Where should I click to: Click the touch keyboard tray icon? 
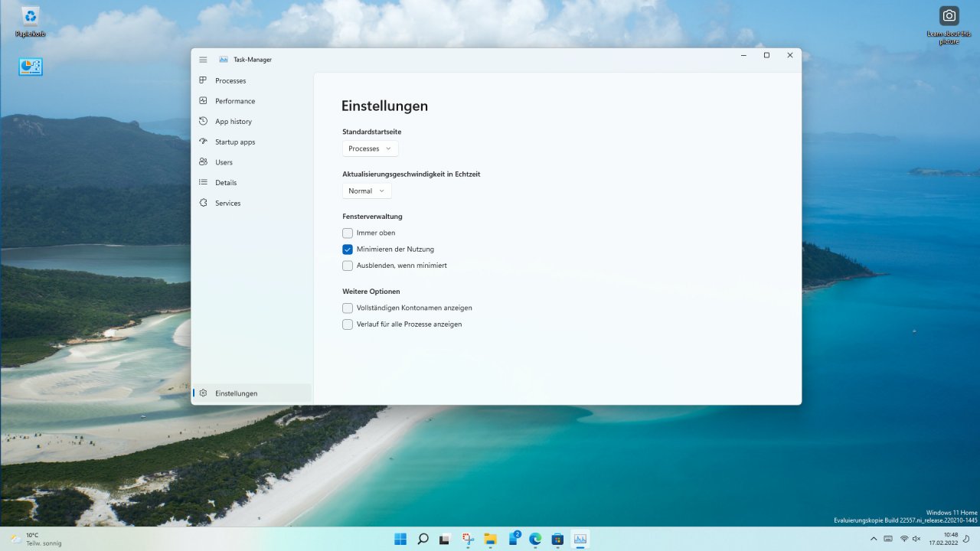tap(888, 539)
